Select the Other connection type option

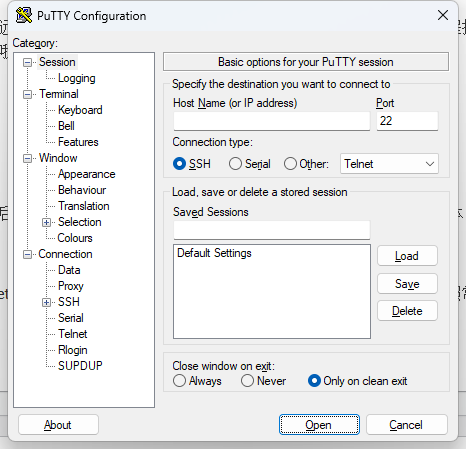[290, 164]
